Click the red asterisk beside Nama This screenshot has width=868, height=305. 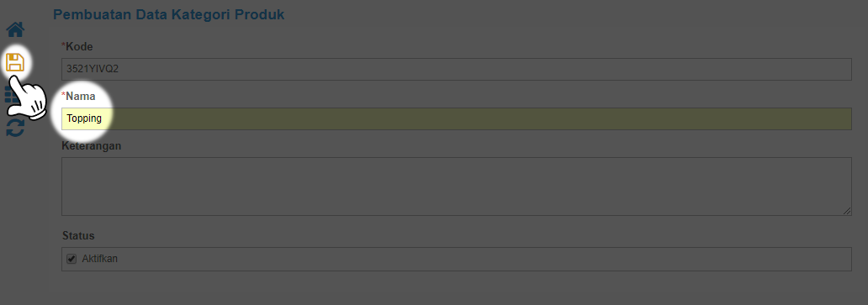pyautogui.click(x=64, y=94)
